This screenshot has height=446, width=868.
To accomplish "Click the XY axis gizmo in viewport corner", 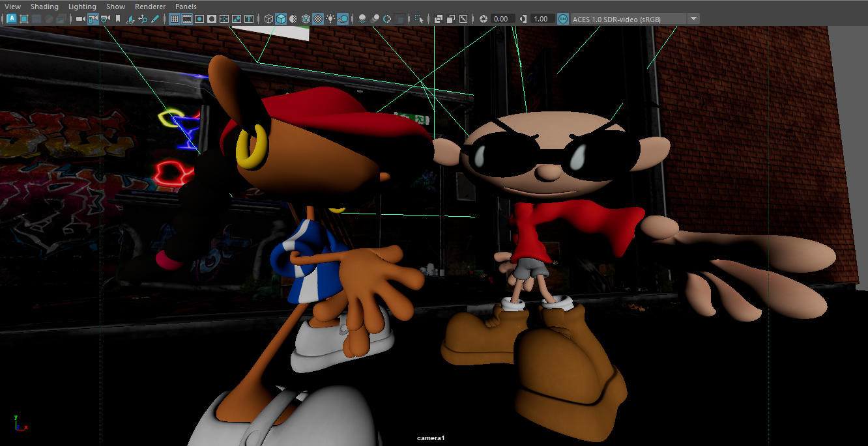I will click(20, 423).
